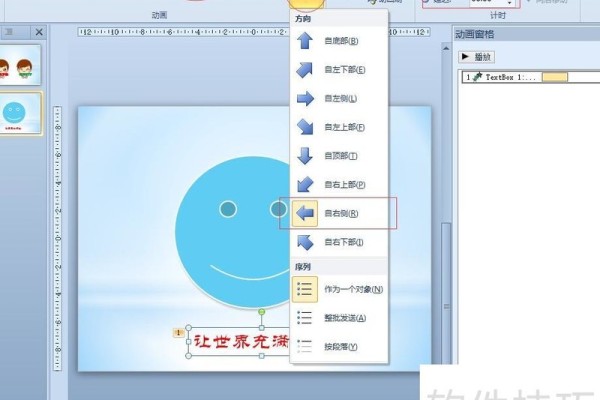Image resolution: width=600 pixels, height=400 pixels.
Task: Click the green rotation handle of text box
Action: (262, 312)
